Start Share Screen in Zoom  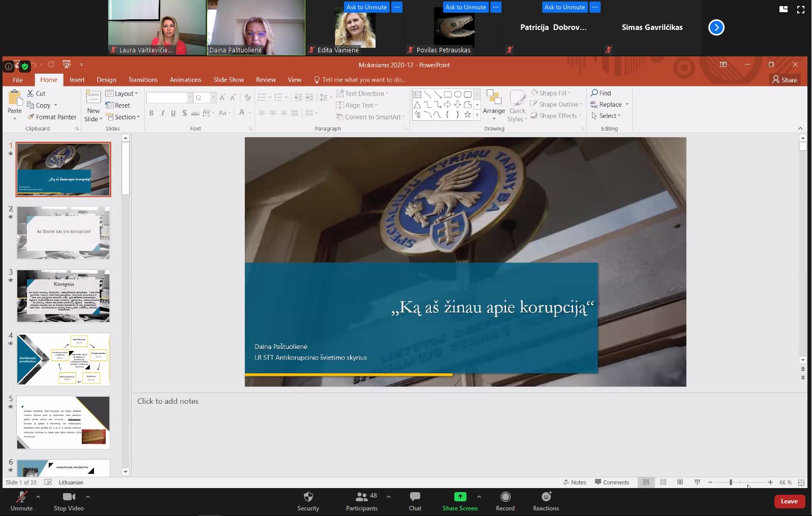coord(460,501)
